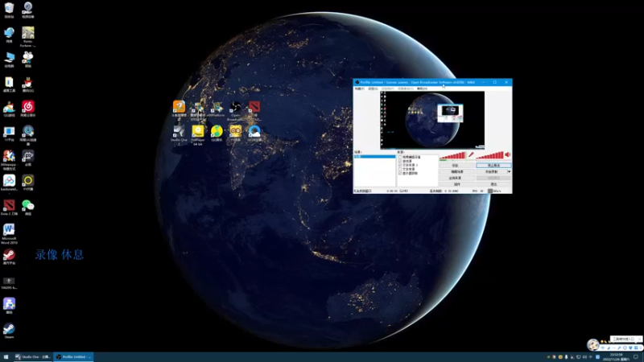Open the Studio One 2 desktop shortcut
The width and height of the screenshot is (644, 362).
click(x=179, y=135)
